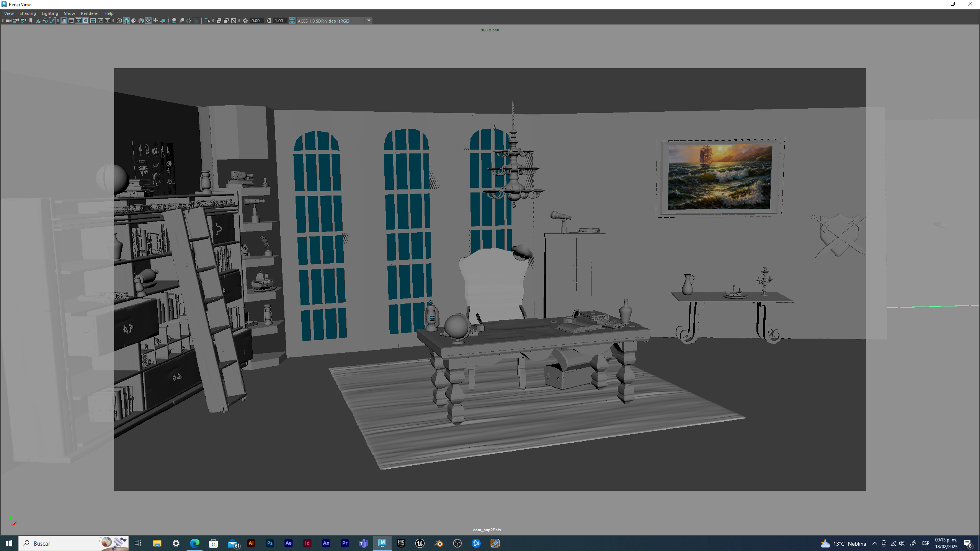Click the Grease Pencil tool icon
Image resolution: width=980 pixels, height=551 pixels.
[x=52, y=21]
